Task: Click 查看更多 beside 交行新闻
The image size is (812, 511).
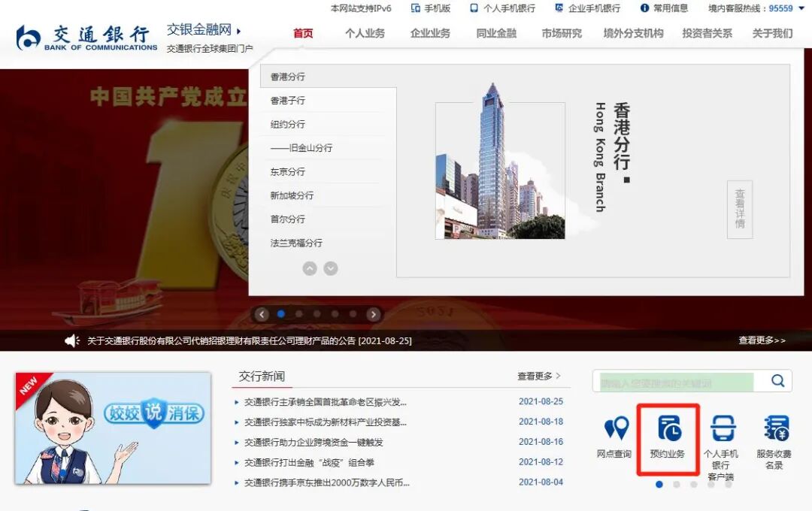Action: click(x=539, y=376)
